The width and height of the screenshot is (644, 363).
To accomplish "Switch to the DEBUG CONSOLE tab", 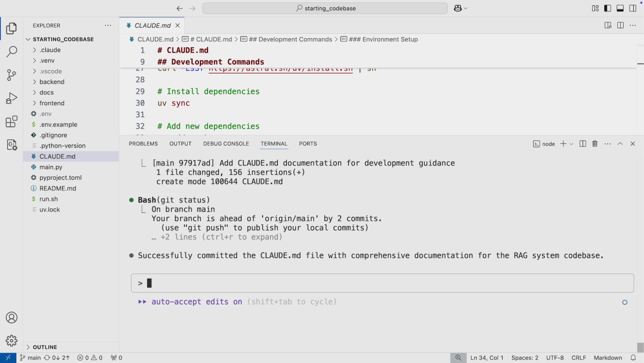I will (226, 144).
